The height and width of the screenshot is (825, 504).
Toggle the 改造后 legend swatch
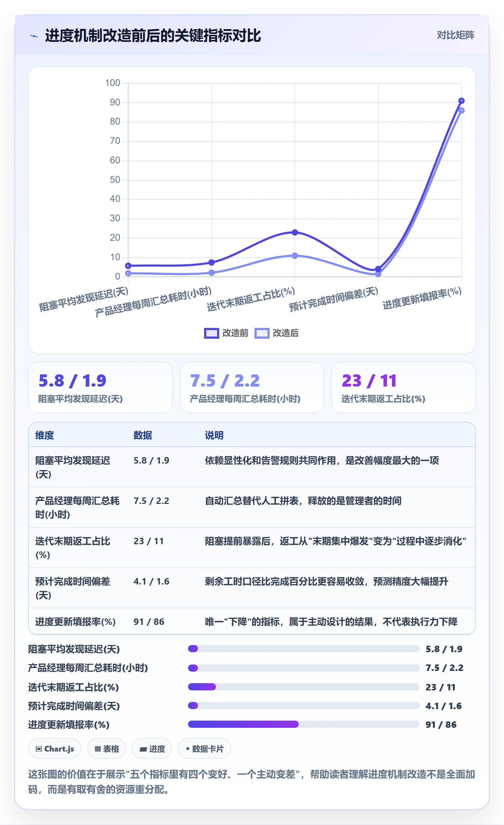[262, 333]
